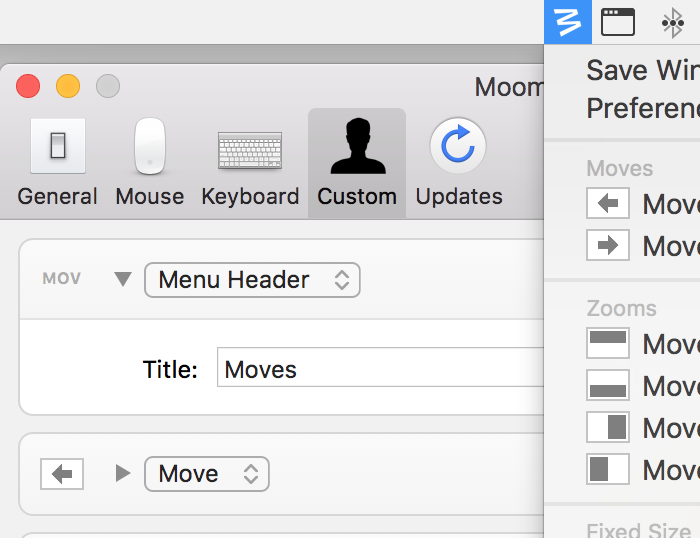Viewport: 700px width, 538px height.
Task: Select the left-half zoom menu item
Action: tap(640, 469)
